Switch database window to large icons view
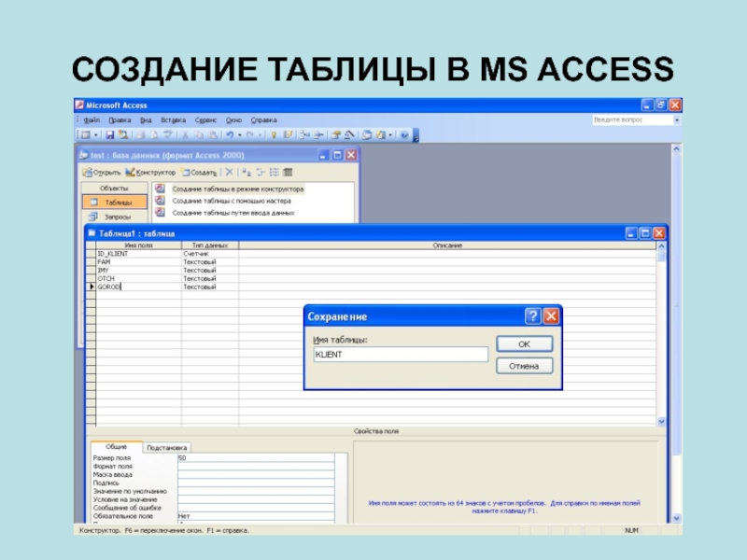 point(247,173)
